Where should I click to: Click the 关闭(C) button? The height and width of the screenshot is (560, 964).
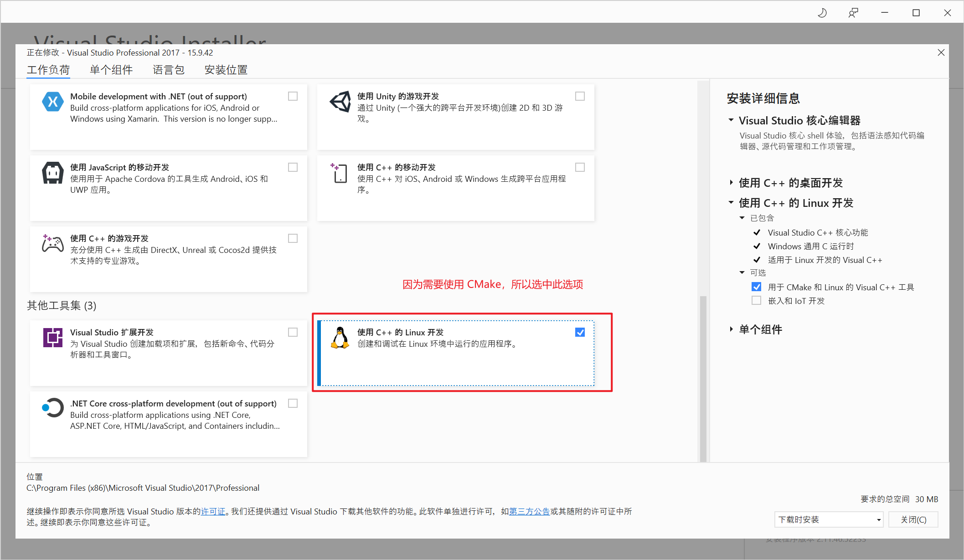click(x=913, y=519)
